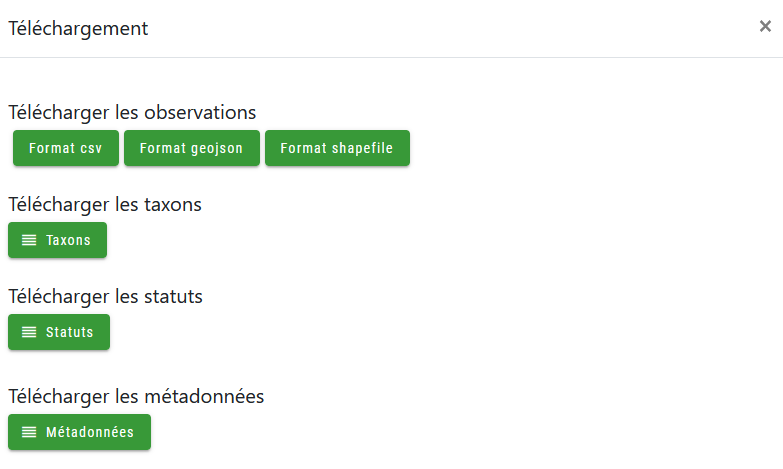The height and width of the screenshot is (469, 783).
Task: Click the list icon on Statuts button
Action: (x=29, y=332)
